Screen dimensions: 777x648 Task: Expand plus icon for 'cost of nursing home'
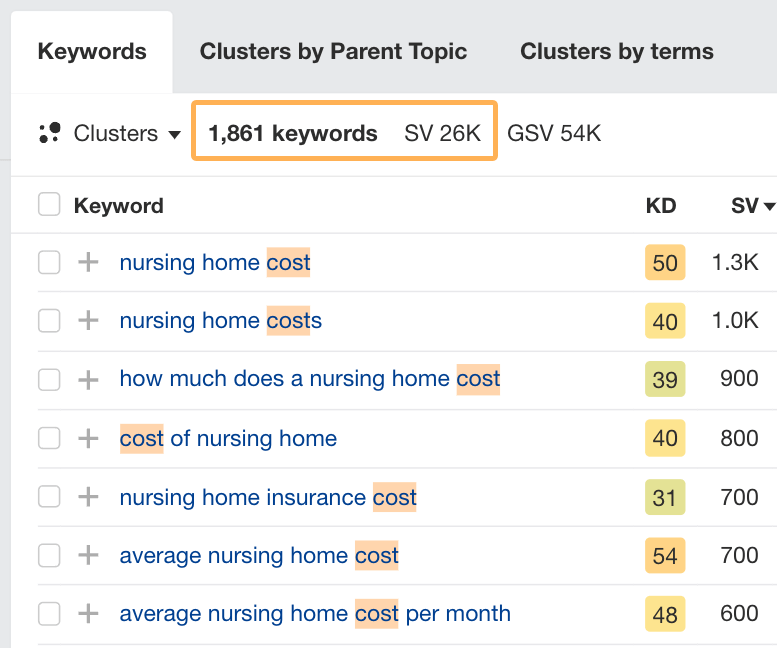pyautogui.click(x=89, y=438)
